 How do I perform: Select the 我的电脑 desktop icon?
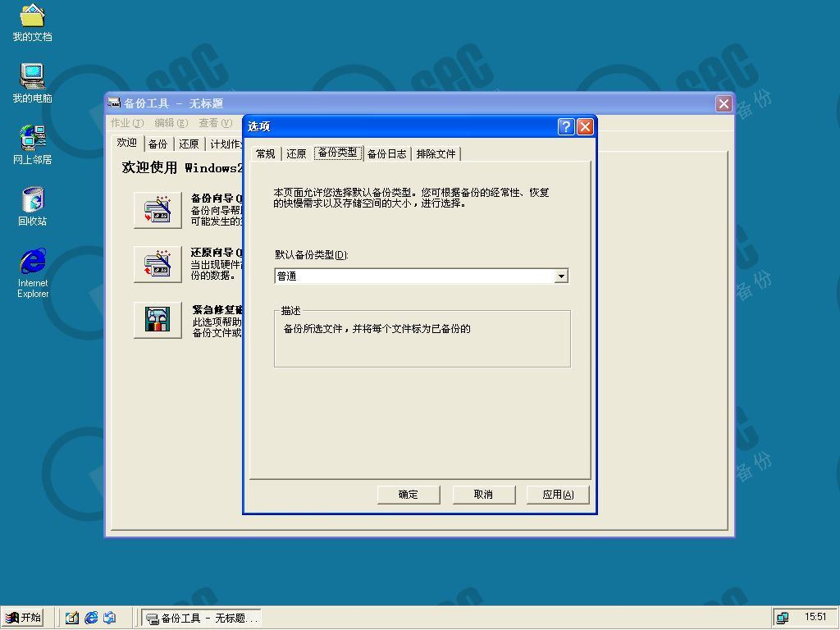(32, 83)
